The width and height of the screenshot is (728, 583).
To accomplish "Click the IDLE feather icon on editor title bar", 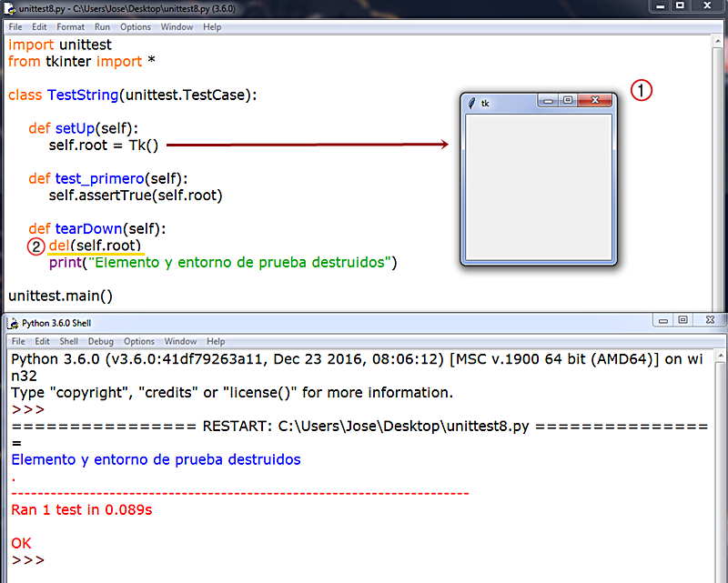I will 9,7.
